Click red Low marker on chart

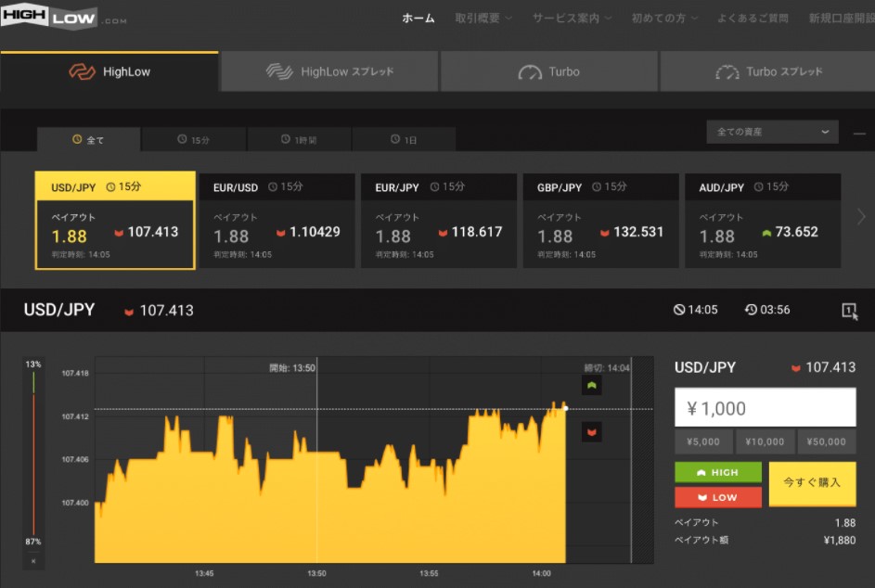point(591,432)
